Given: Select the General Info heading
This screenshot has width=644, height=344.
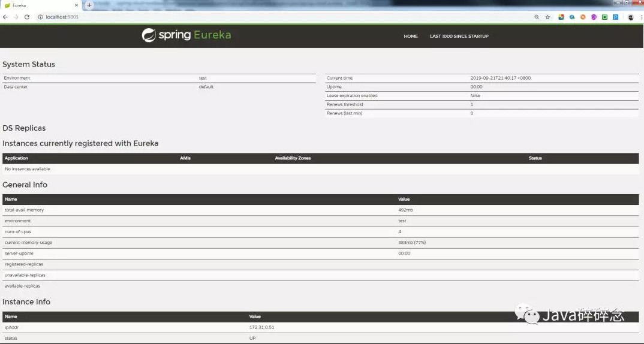Looking at the screenshot, I should 25,185.
